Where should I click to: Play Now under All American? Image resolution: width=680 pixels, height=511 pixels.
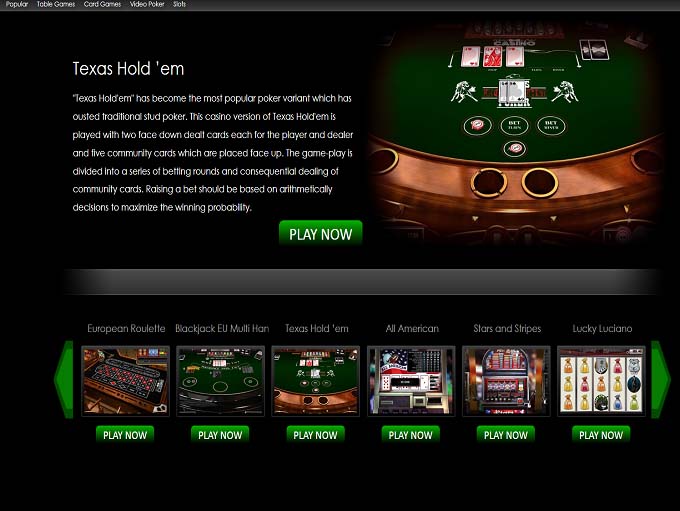pos(411,434)
